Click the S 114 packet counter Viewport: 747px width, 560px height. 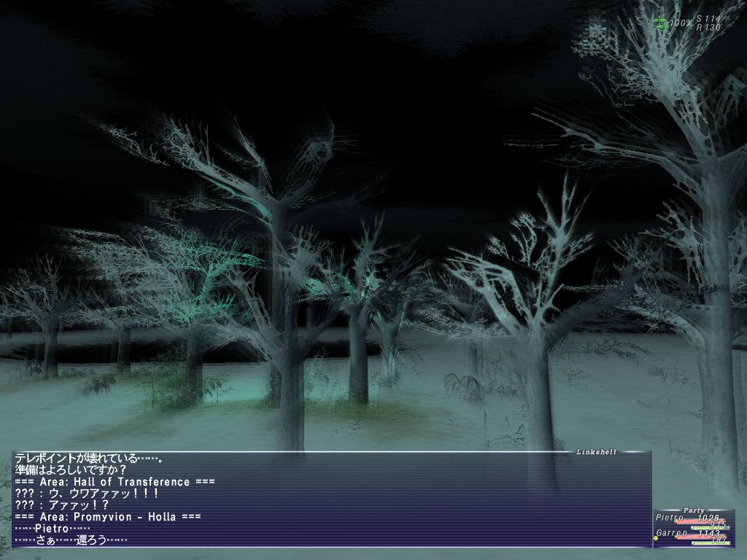tap(708, 18)
